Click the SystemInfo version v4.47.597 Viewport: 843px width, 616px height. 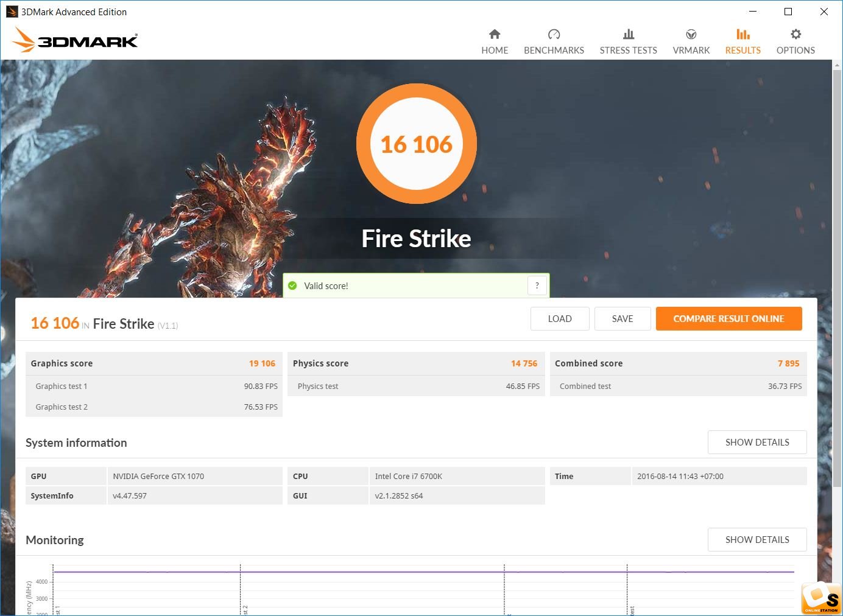click(130, 495)
